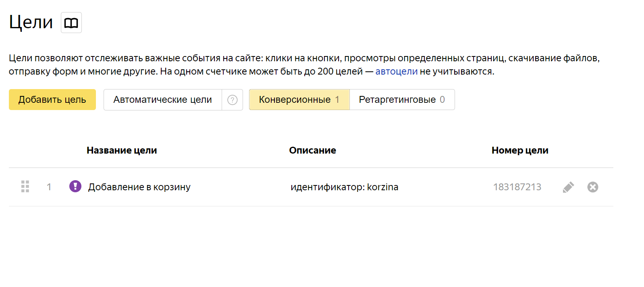Click the question mark help icon

[233, 100]
